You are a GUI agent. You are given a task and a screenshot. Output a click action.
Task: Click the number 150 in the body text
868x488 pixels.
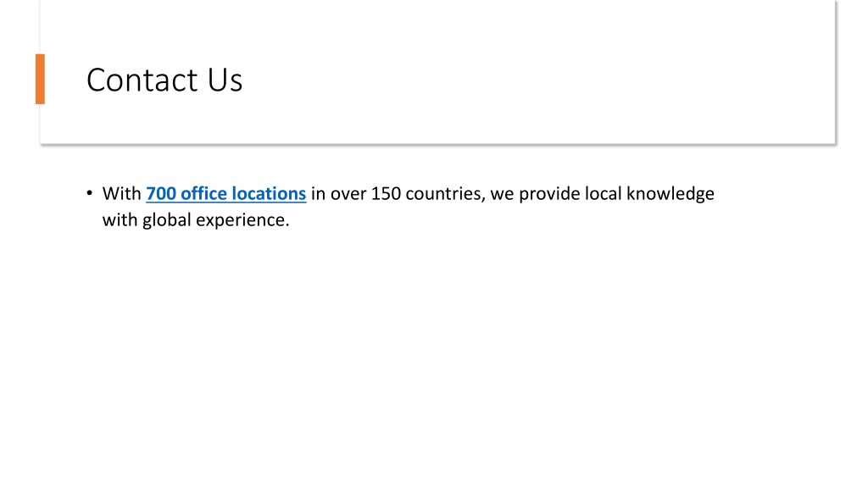click(x=386, y=194)
